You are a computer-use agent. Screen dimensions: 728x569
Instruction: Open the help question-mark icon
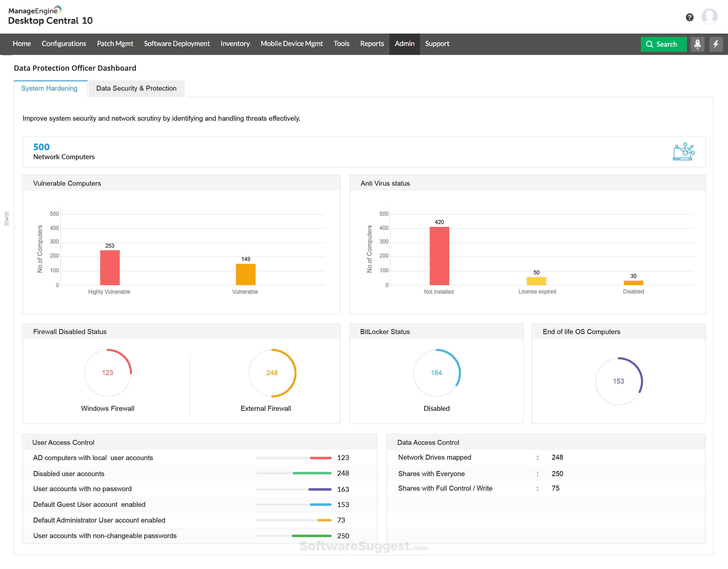[x=690, y=17]
